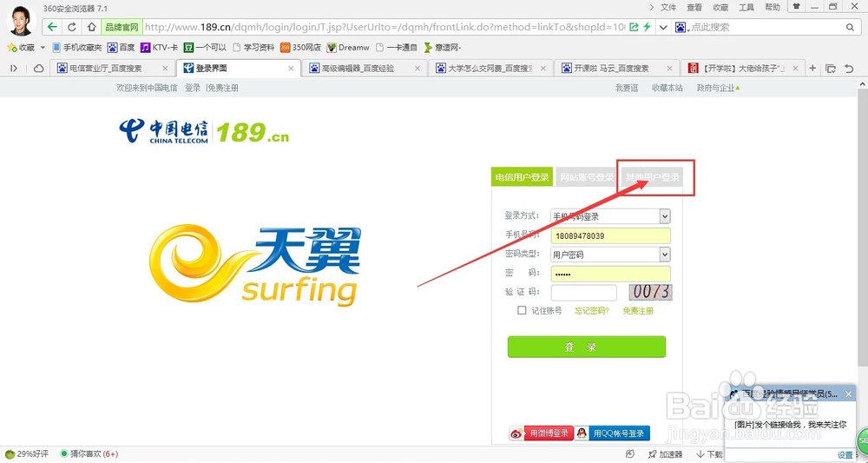This screenshot has width=868, height=463.
Task: Click into the 密码 input field
Action: coord(610,274)
